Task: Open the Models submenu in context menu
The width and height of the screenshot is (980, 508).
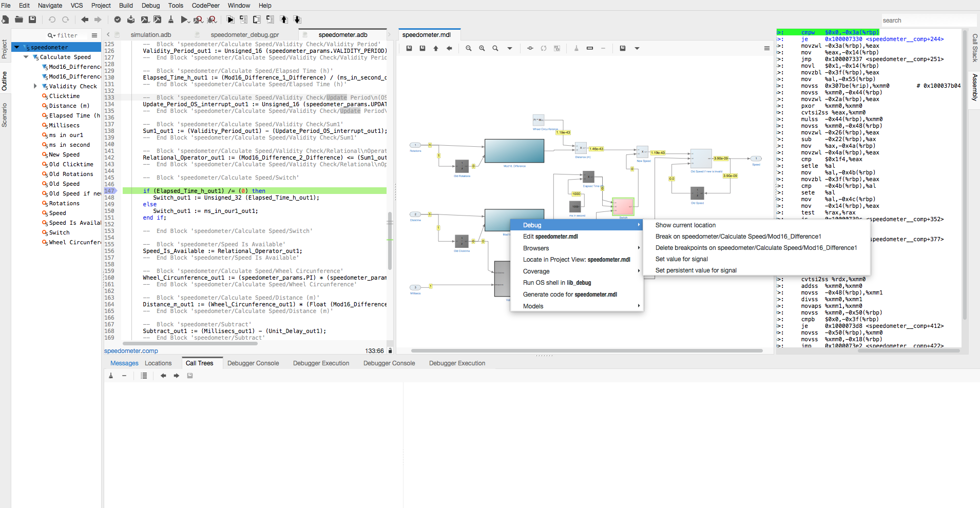Action: 577,306
